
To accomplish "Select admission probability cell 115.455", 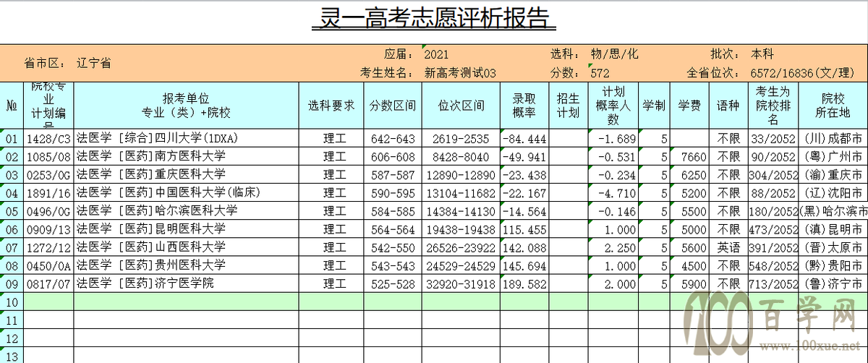I will tap(524, 229).
